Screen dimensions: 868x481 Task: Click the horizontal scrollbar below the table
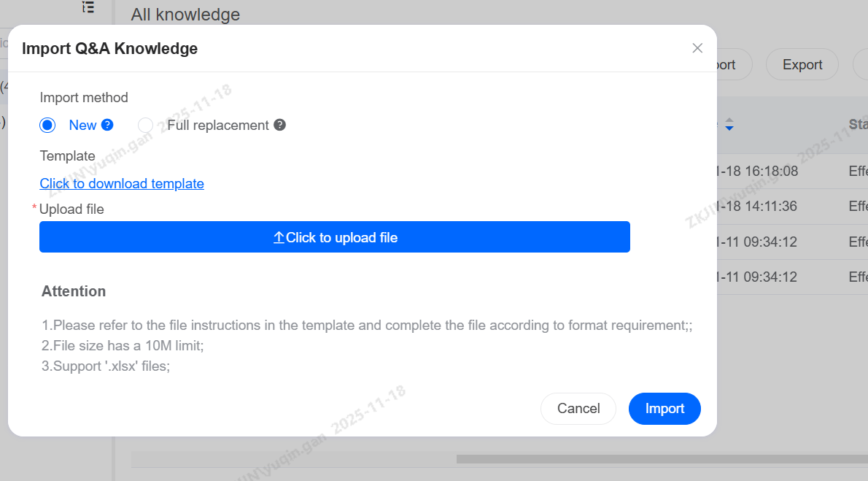pyautogui.click(x=656, y=459)
